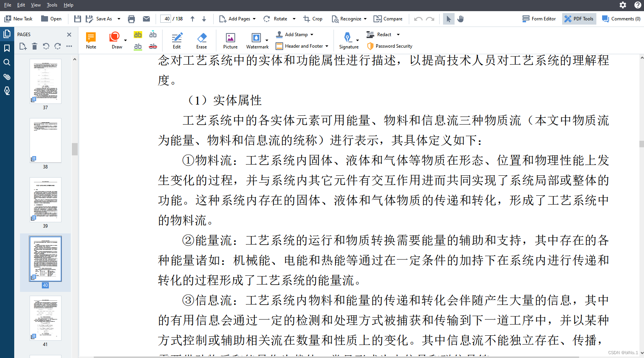This screenshot has height=358, width=644.
Task: Open the Add Pages dropdown
Action: 254,18
